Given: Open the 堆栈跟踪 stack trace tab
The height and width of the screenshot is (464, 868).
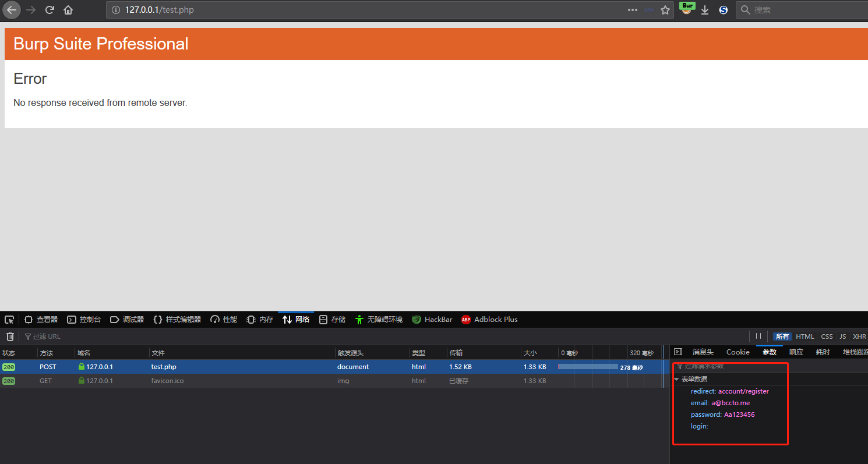Looking at the screenshot, I should pos(855,352).
